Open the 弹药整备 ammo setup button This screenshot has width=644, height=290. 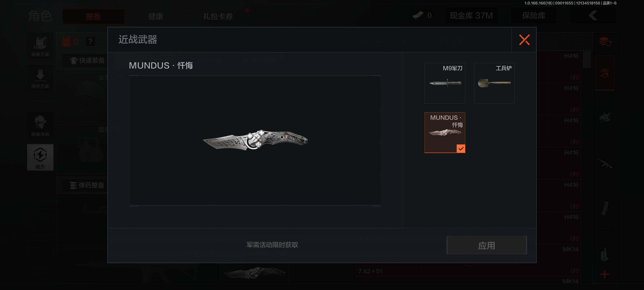click(87, 185)
